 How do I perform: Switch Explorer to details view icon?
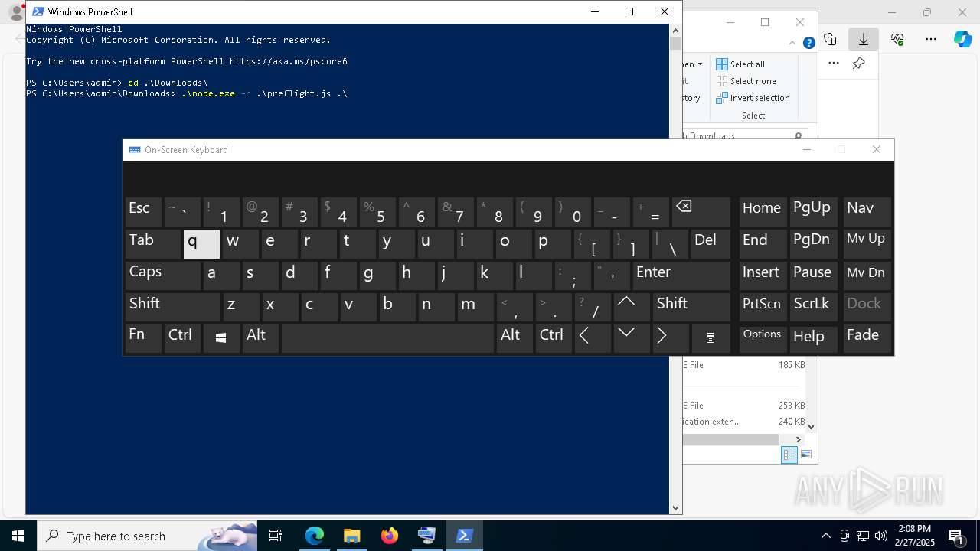click(x=789, y=455)
